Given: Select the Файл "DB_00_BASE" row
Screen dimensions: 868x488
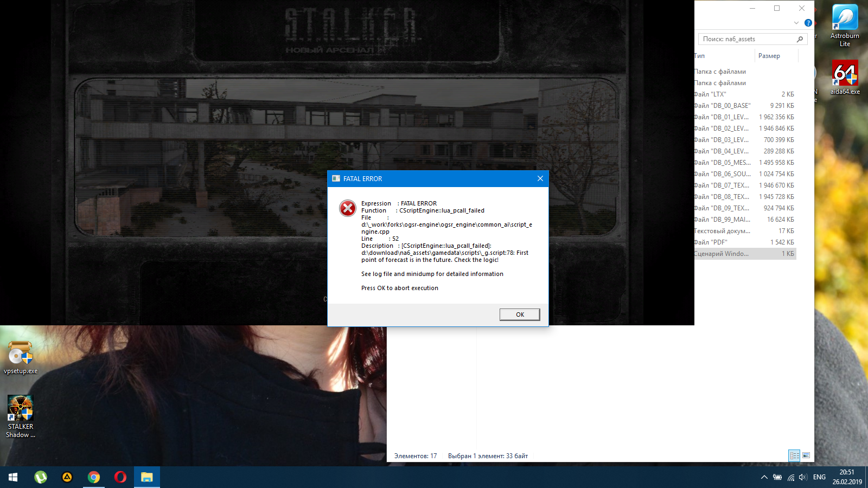Looking at the screenshot, I should pos(745,106).
